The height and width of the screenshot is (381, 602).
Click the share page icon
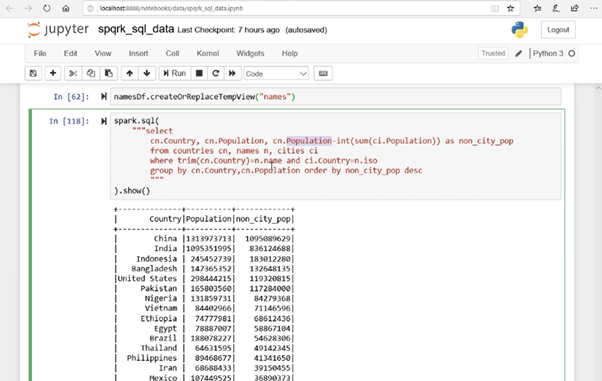click(x=575, y=8)
